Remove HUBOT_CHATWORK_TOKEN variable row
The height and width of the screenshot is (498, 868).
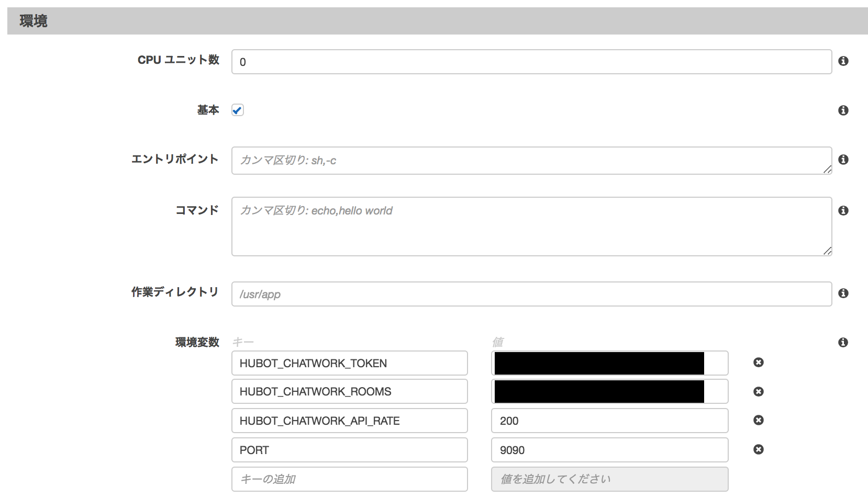pyautogui.click(x=758, y=363)
